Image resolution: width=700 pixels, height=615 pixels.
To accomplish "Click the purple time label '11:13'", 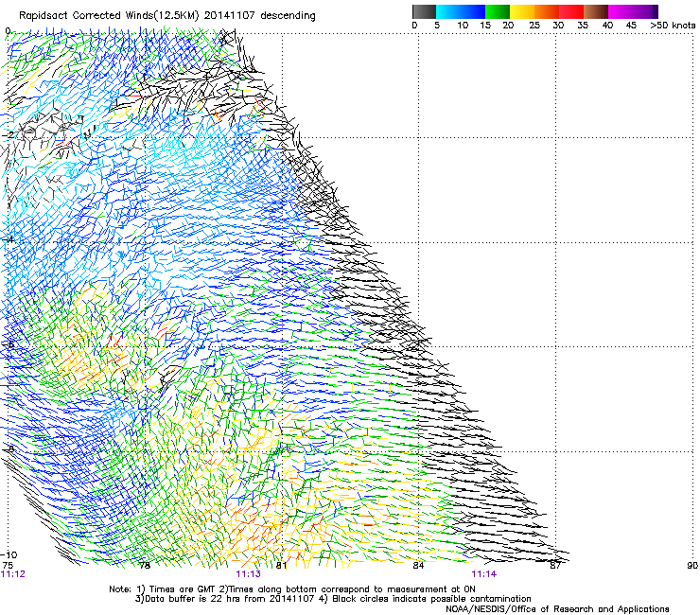I will click(x=248, y=574).
